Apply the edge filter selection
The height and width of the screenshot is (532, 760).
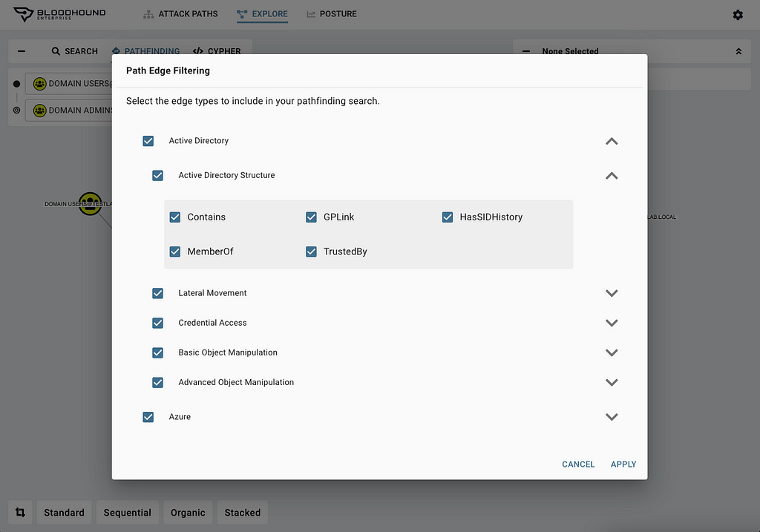(623, 464)
